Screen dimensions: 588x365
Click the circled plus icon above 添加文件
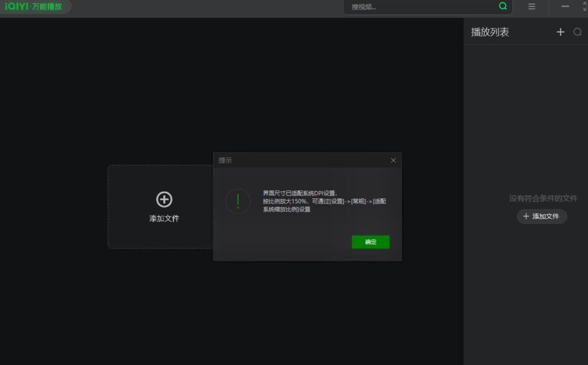pyautogui.click(x=164, y=199)
